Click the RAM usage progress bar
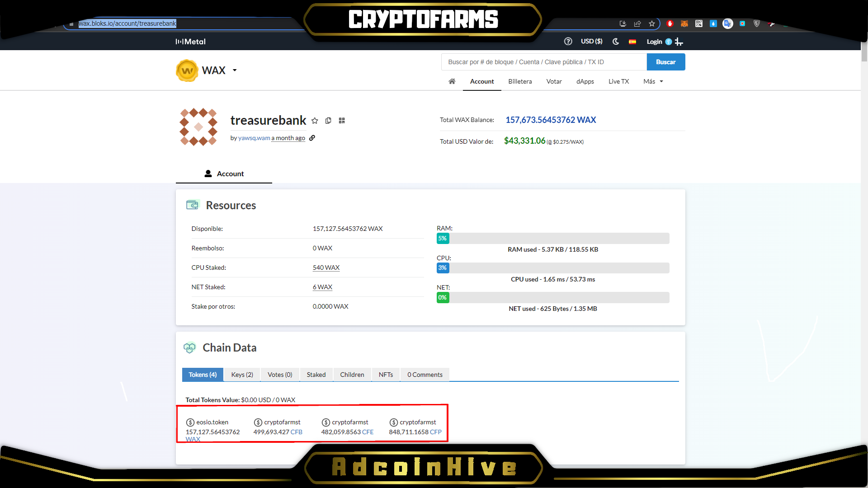Screen dimensions: 868x488 [x=553, y=238]
